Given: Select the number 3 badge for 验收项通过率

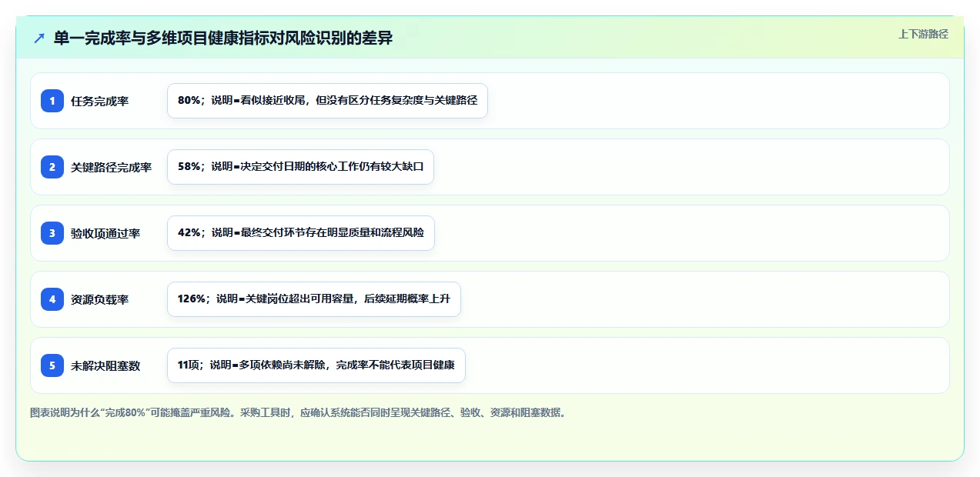Looking at the screenshot, I should click(52, 233).
